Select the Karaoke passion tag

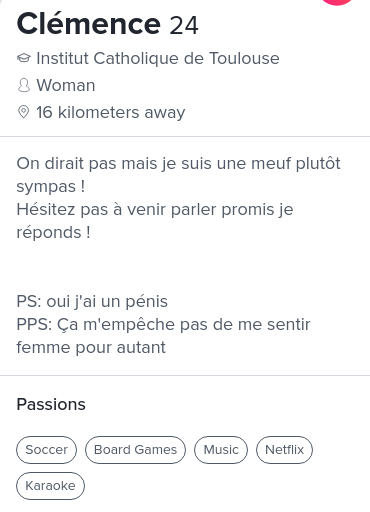[50, 486]
